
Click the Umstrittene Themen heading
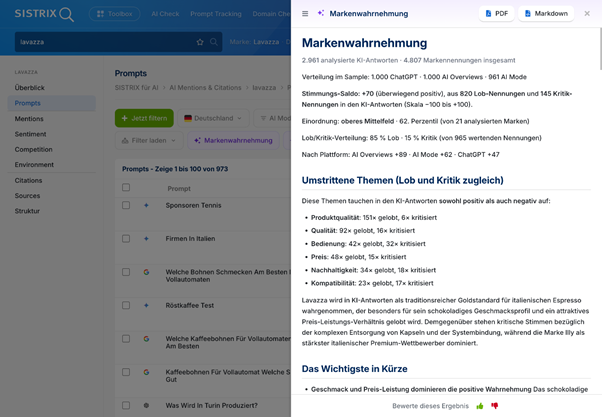402,180
